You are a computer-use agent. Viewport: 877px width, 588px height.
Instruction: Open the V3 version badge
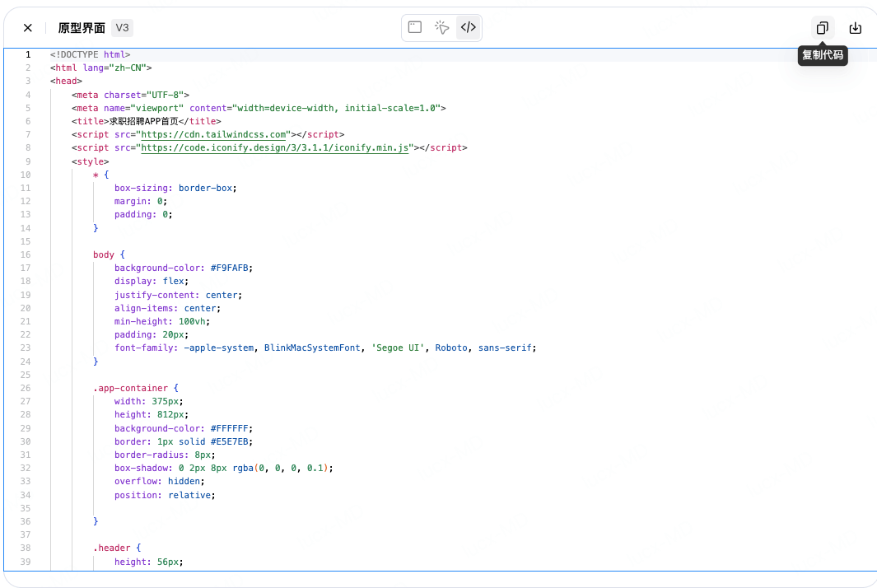pos(122,28)
